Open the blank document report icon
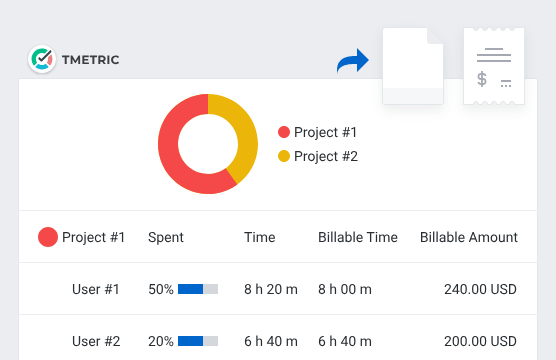 click(413, 66)
